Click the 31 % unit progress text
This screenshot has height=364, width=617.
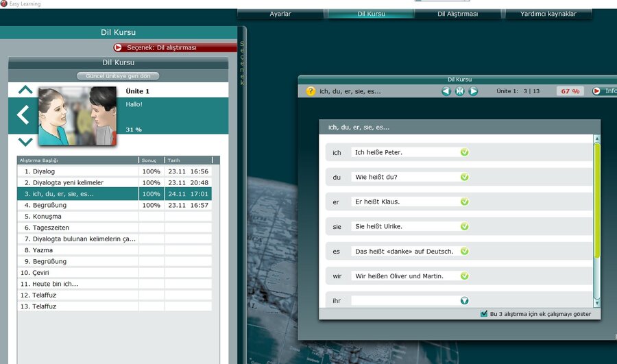tap(134, 130)
